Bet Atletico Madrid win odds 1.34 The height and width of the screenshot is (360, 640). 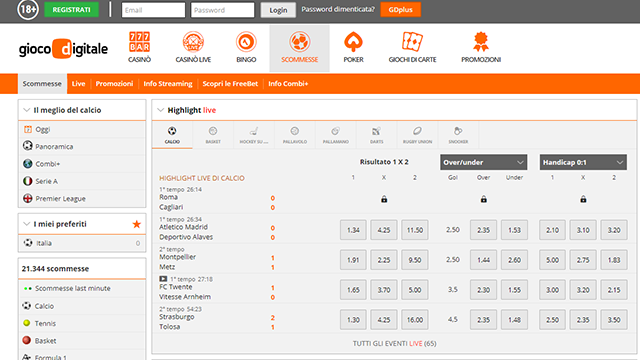tap(353, 230)
